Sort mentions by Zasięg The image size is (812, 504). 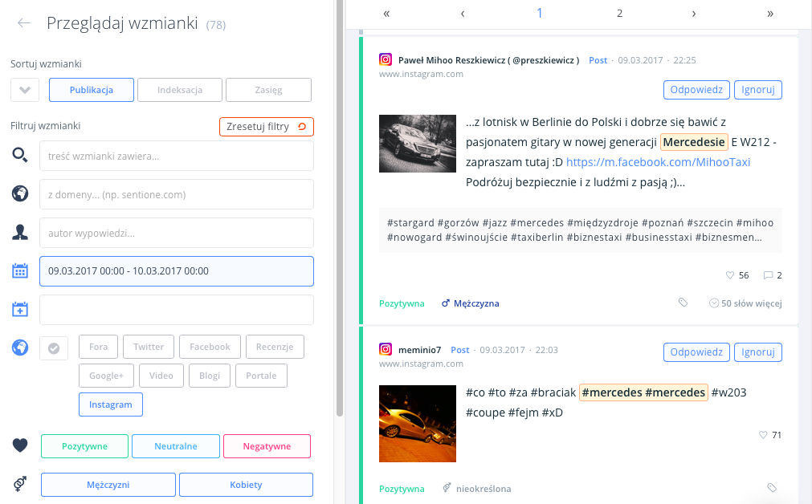click(268, 90)
